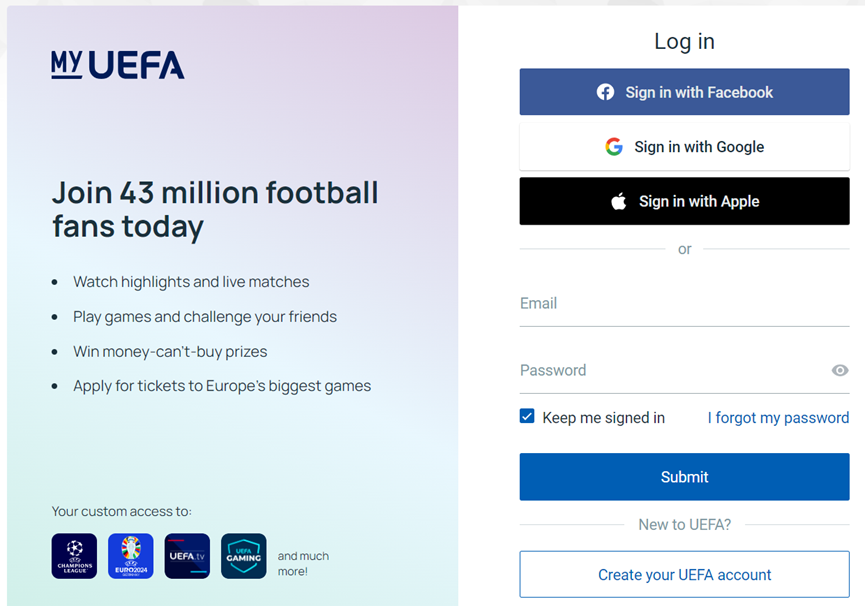Open the UEFA.tv app icon
Image resolution: width=865 pixels, height=606 pixels.
point(187,556)
